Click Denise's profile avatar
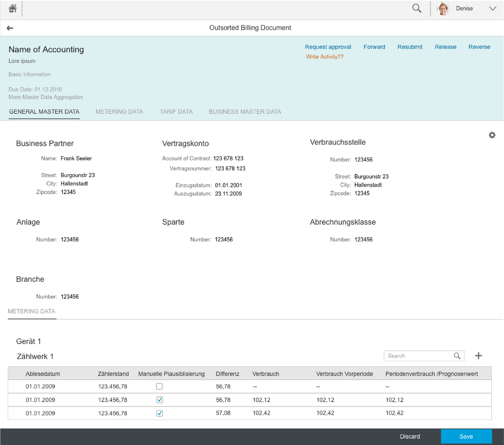Image resolution: width=504 pixels, height=445 pixels. point(443,9)
